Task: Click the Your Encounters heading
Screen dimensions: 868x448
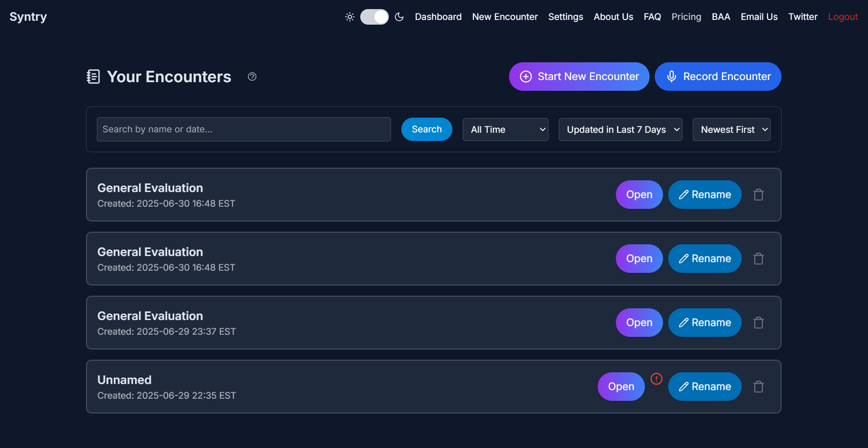Action: click(169, 77)
